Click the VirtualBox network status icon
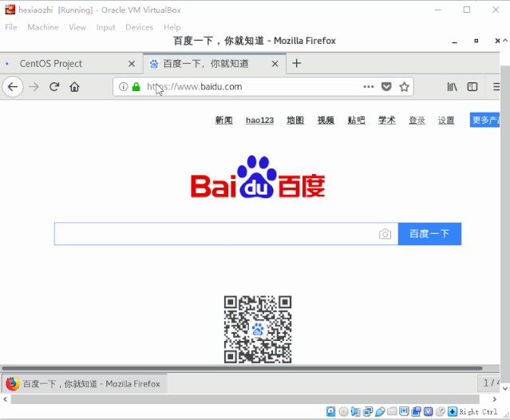Viewport: 510px width, 420px height. (368, 411)
